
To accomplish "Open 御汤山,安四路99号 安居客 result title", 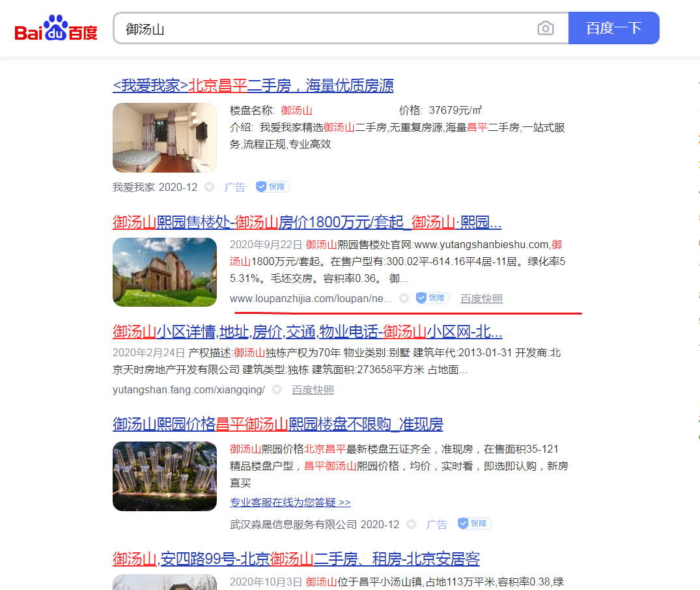I will [x=296, y=559].
